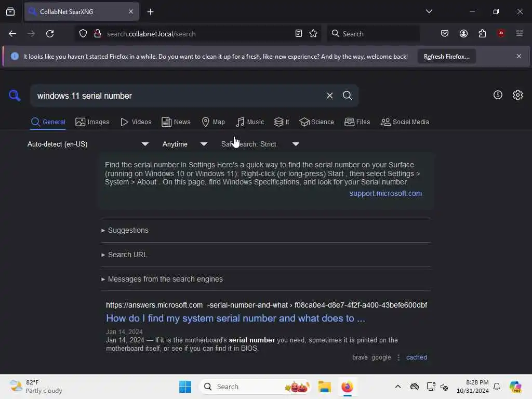
Task: Switch to the Map tab
Action: pos(213,122)
